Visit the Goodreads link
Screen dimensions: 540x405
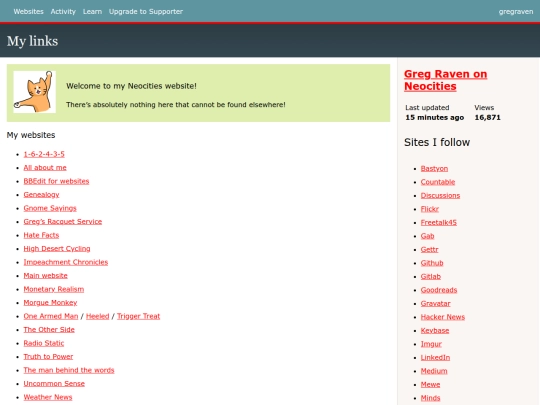tap(439, 290)
